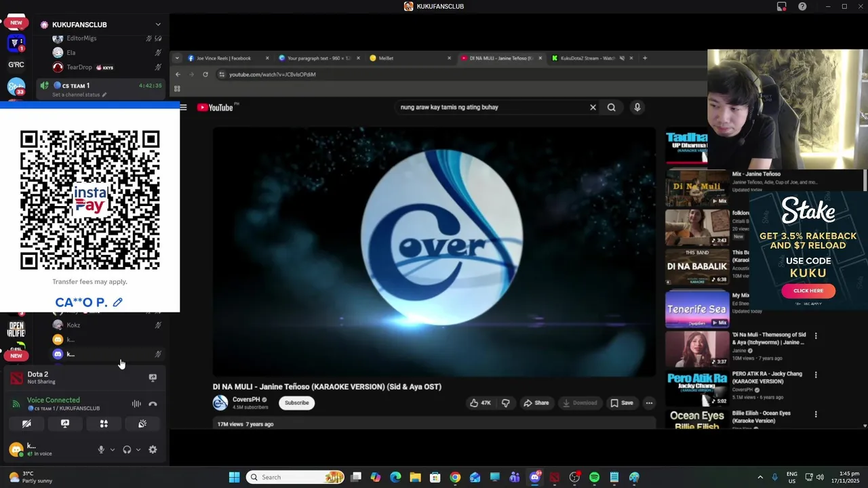
Task: Mute microphone in Discord user panel
Action: [x=101, y=449]
